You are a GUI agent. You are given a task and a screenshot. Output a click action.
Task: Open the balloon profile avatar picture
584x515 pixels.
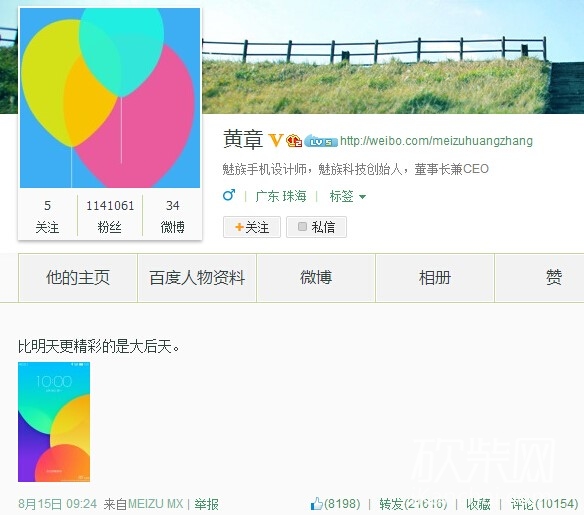pos(110,98)
